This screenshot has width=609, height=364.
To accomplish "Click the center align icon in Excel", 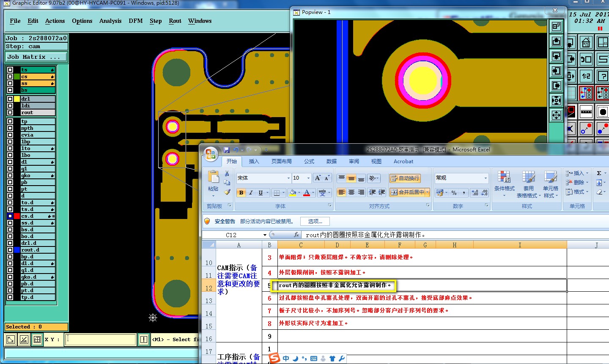I will 351,192.
